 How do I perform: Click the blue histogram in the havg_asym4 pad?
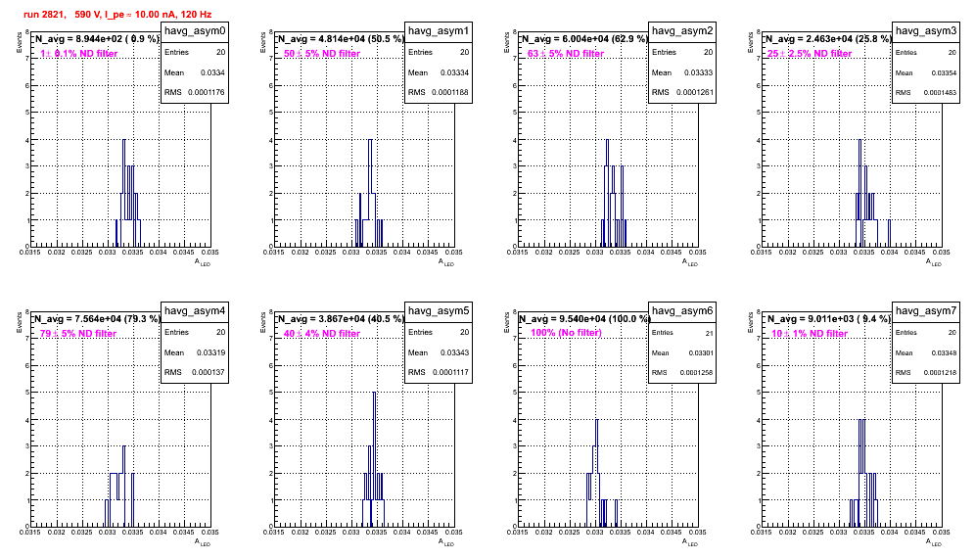tap(119, 489)
